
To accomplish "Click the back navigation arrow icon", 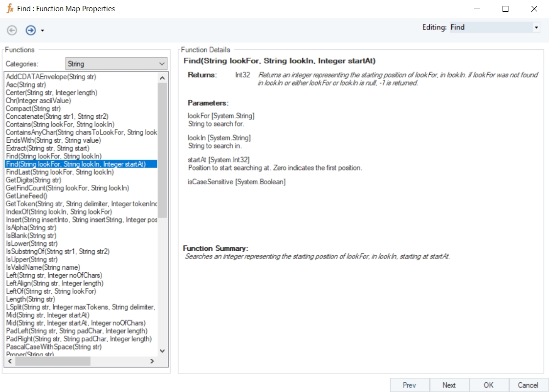I will point(12,30).
